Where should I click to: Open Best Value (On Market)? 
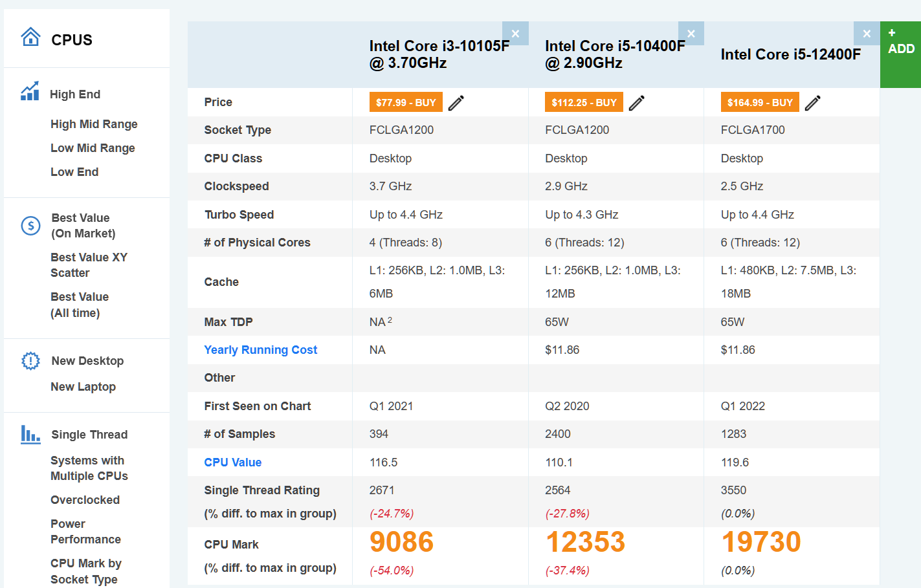(83, 226)
